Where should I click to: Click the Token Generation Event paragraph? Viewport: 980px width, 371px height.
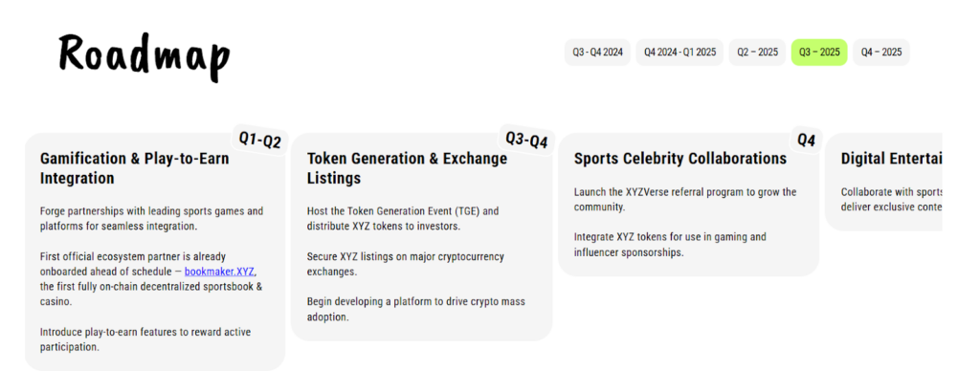[x=403, y=219]
